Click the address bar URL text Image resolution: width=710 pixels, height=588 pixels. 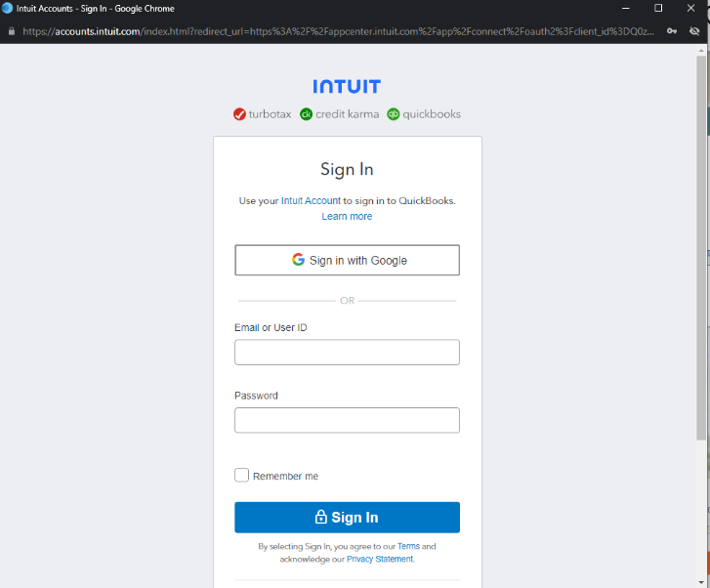pos(338,31)
